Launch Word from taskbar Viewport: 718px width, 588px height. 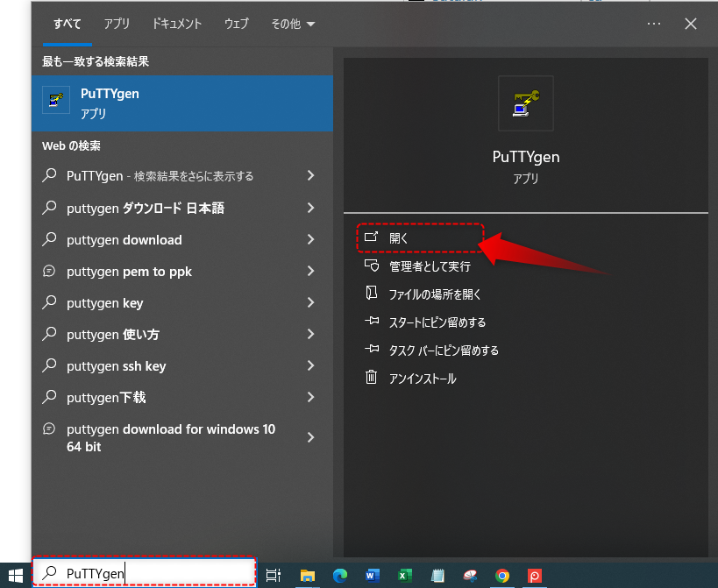(373, 575)
